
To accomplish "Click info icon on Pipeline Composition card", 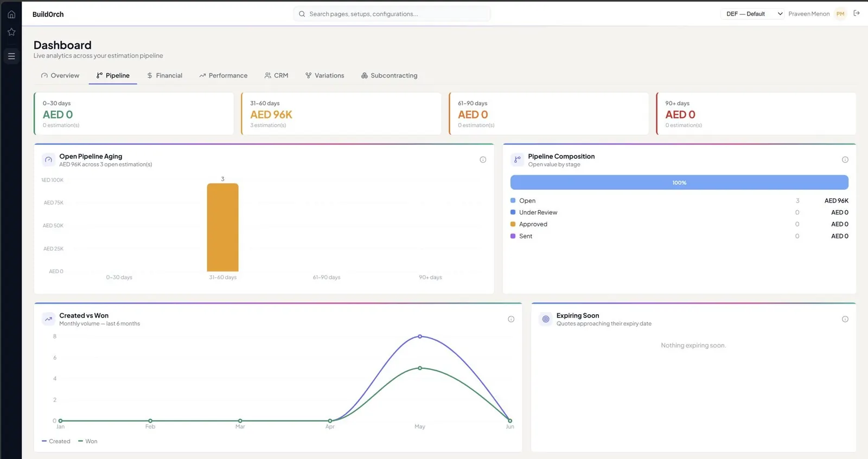I will (x=845, y=160).
